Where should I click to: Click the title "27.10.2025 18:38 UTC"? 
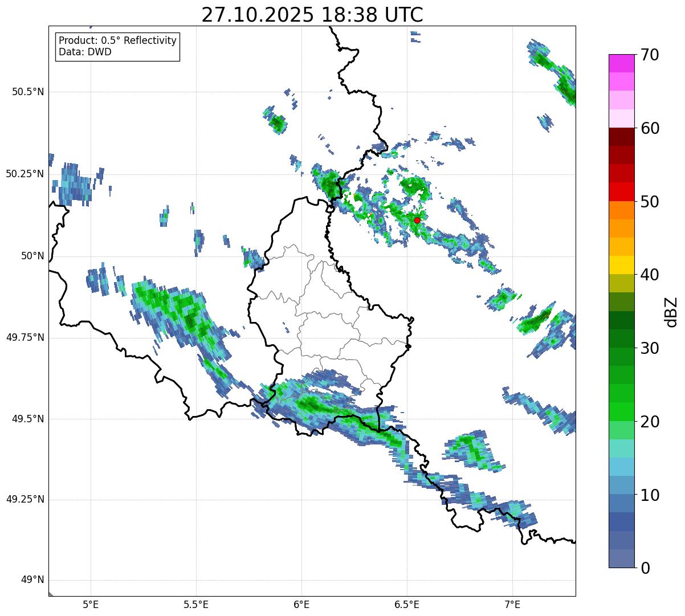coord(312,15)
